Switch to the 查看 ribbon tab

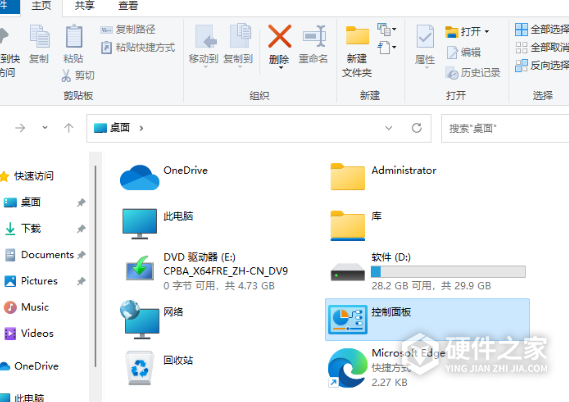(128, 6)
